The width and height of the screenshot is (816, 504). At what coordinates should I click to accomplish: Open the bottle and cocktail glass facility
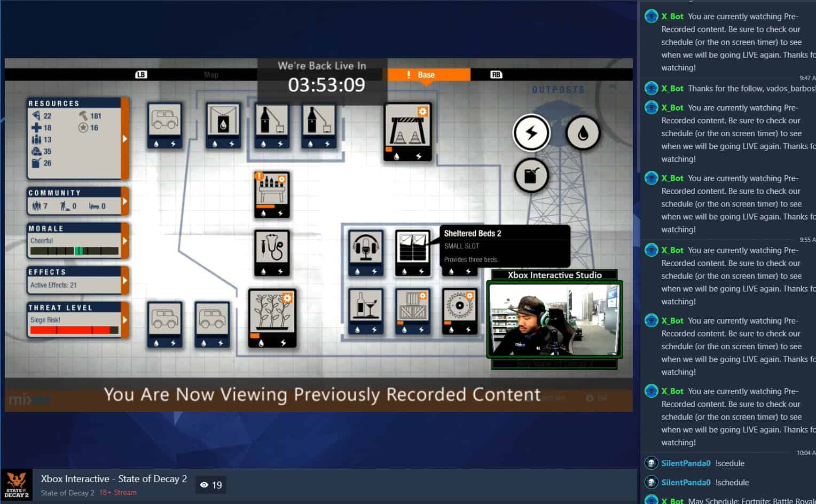coord(366,312)
